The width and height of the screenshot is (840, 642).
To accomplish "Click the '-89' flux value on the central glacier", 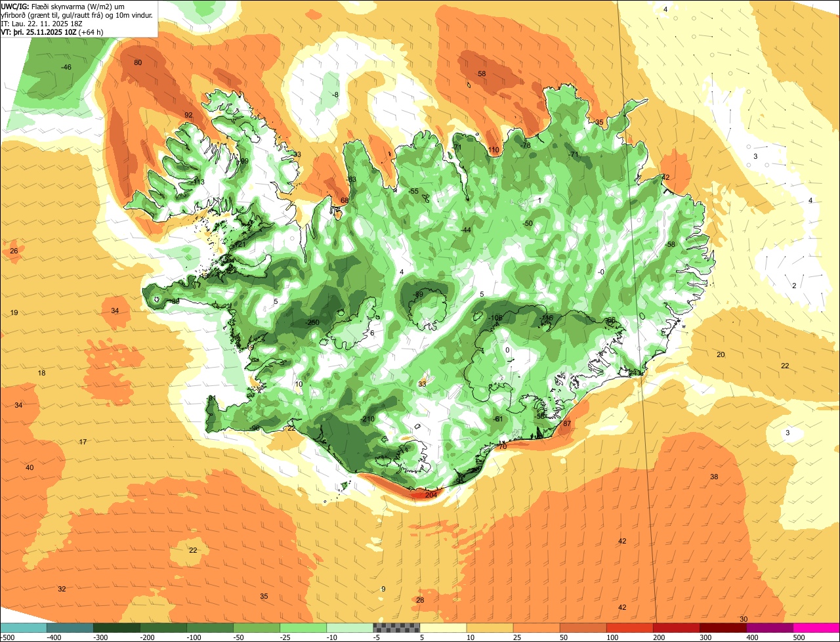I will (419, 294).
